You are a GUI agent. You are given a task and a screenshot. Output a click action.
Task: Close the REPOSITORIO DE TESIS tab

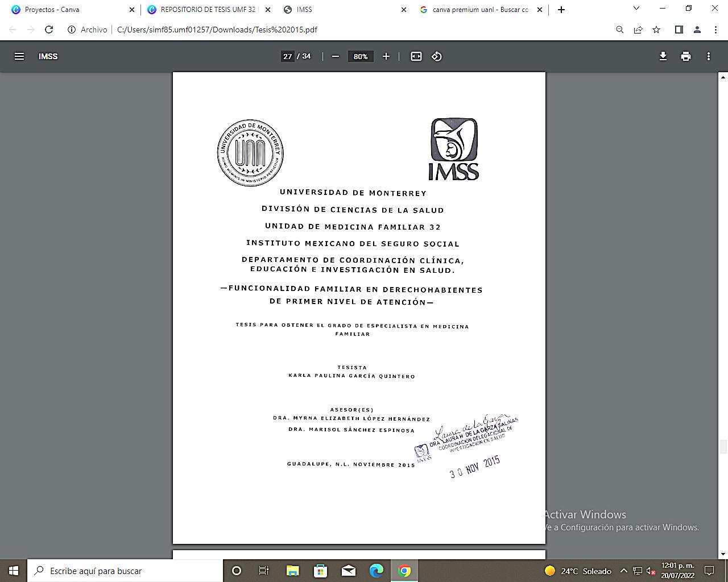[268, 10]
